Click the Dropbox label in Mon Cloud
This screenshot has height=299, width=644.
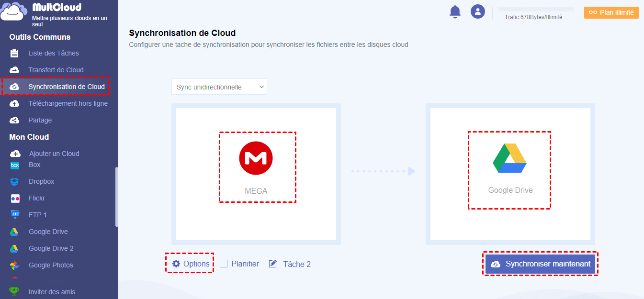point(42,181)
